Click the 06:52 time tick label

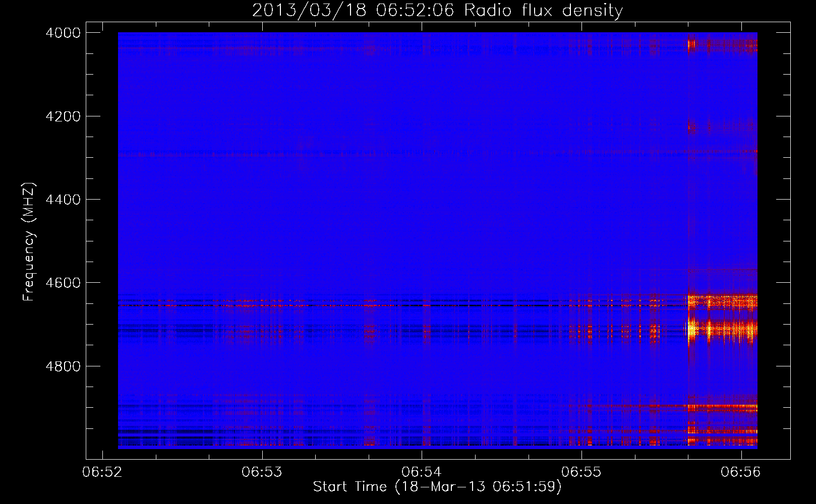(102, 472)
